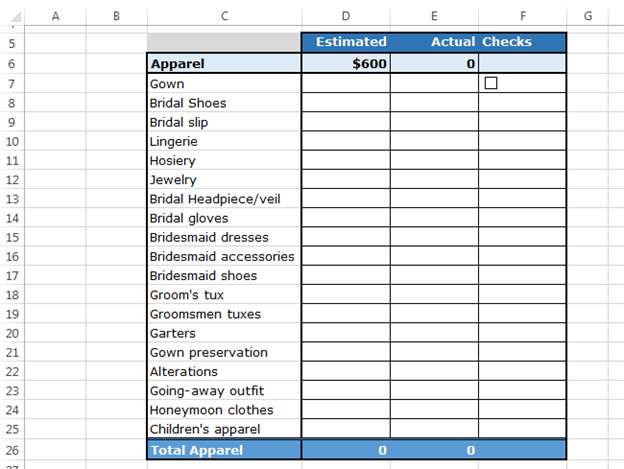The height and width of the screenshot is (469, 624).
Task: Select the Groomsmen tuxes cell
Action: [224, 313]
